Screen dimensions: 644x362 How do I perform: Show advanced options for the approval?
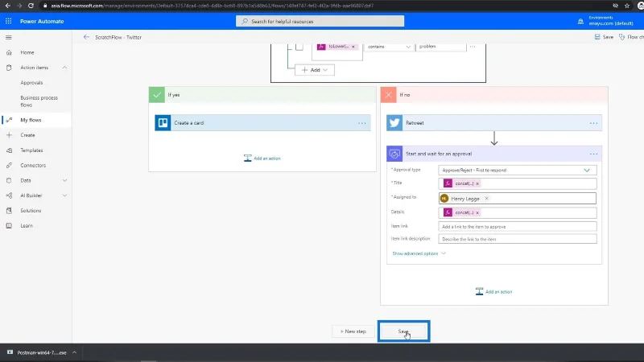pos(419,253)
